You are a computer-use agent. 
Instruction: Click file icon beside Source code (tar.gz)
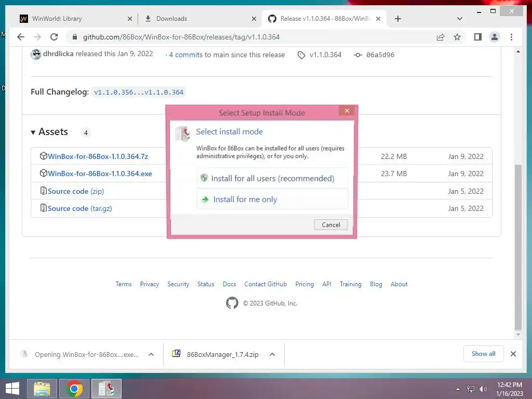coord(44,208)
